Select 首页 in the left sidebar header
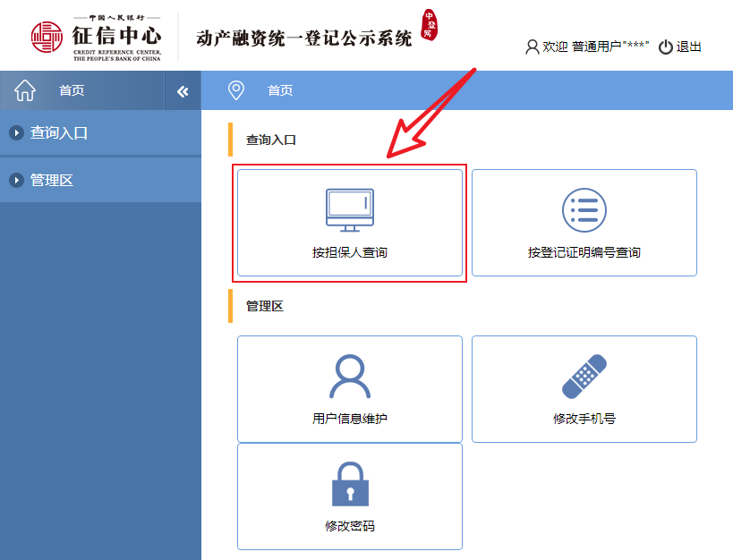 [x=72, y=90]
